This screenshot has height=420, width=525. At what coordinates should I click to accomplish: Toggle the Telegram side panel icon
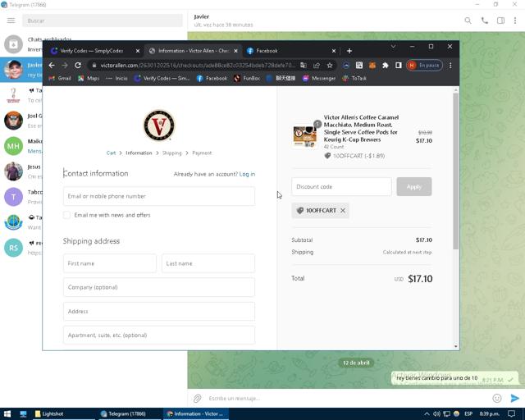coord(500,21)
